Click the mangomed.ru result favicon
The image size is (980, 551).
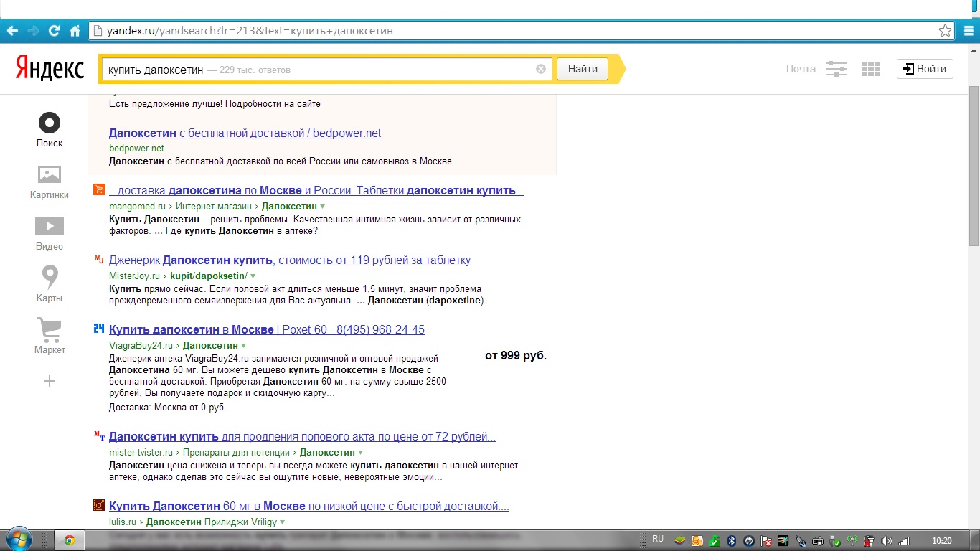coord(99,190)
